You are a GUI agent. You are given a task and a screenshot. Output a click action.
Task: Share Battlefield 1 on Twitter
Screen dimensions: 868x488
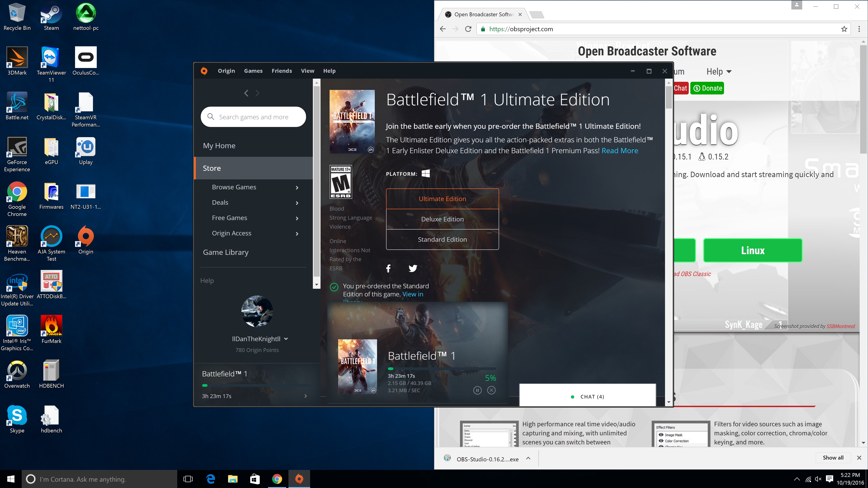(x=413, y=268)
